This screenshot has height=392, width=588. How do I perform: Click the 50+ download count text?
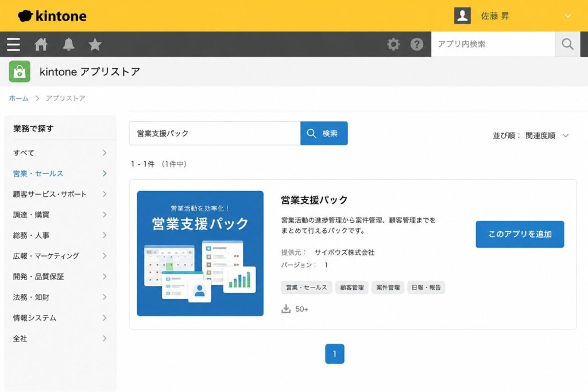pos(301,309)
